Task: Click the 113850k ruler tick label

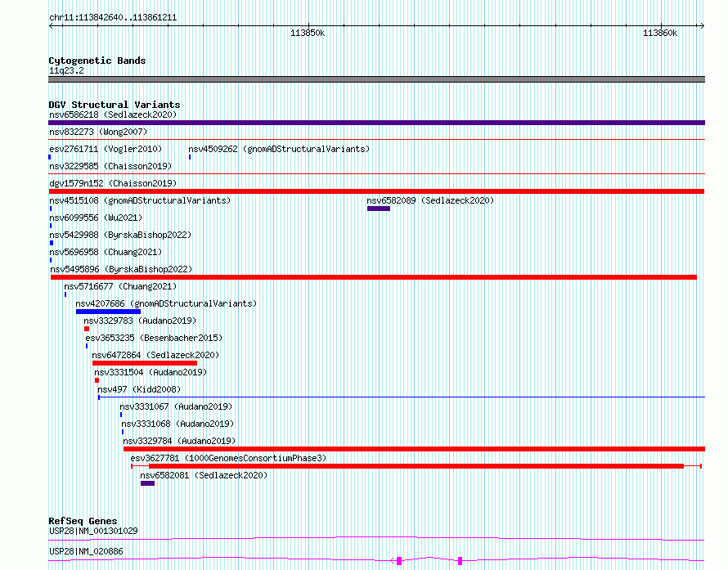Action: click(x=308, y=33)
